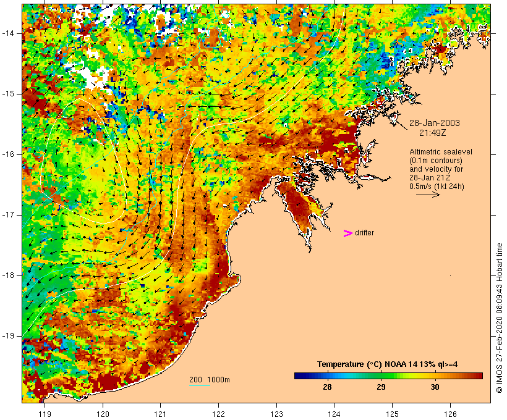Click the dark red end of the temperature colorbar
The width and height of the screenshot is (507, 420).
point(479,376)
